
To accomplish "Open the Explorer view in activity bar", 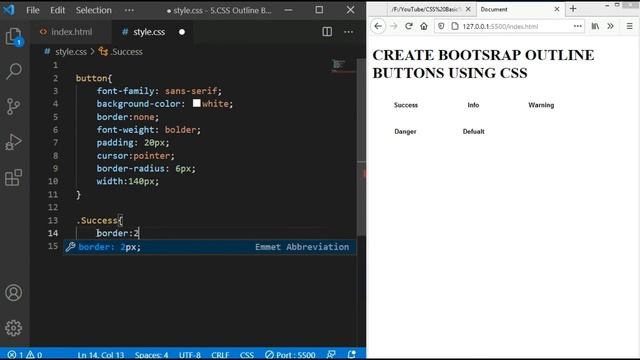I will click(13, 37).
